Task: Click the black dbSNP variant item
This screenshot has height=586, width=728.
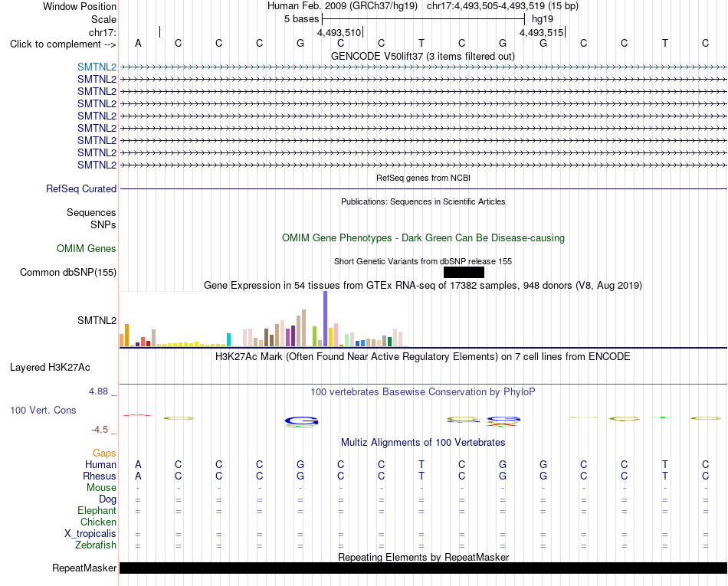Action: pyautogui.click(x=464, y=273)
